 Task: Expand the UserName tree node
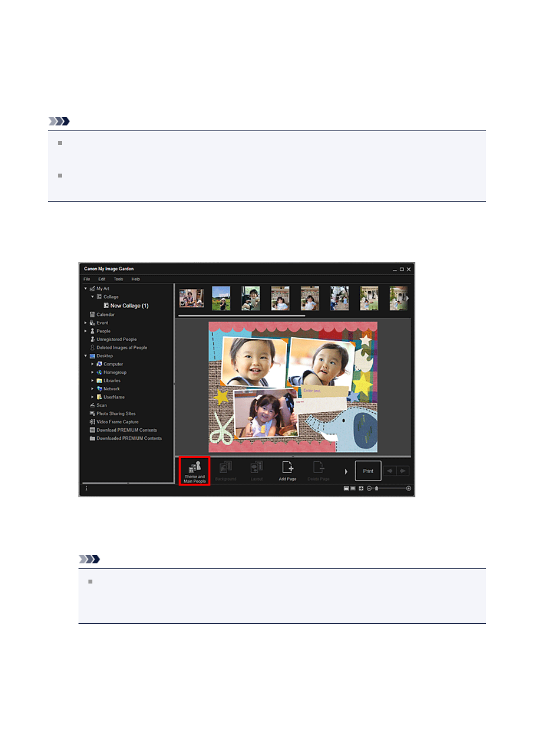(93, 397)
